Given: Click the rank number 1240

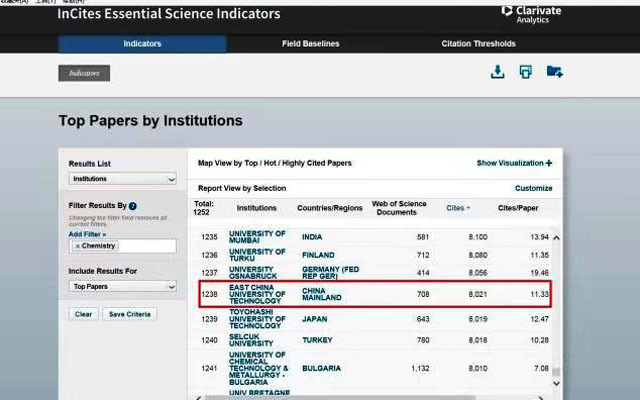Looking at the screenshot, I should [209, 340].
